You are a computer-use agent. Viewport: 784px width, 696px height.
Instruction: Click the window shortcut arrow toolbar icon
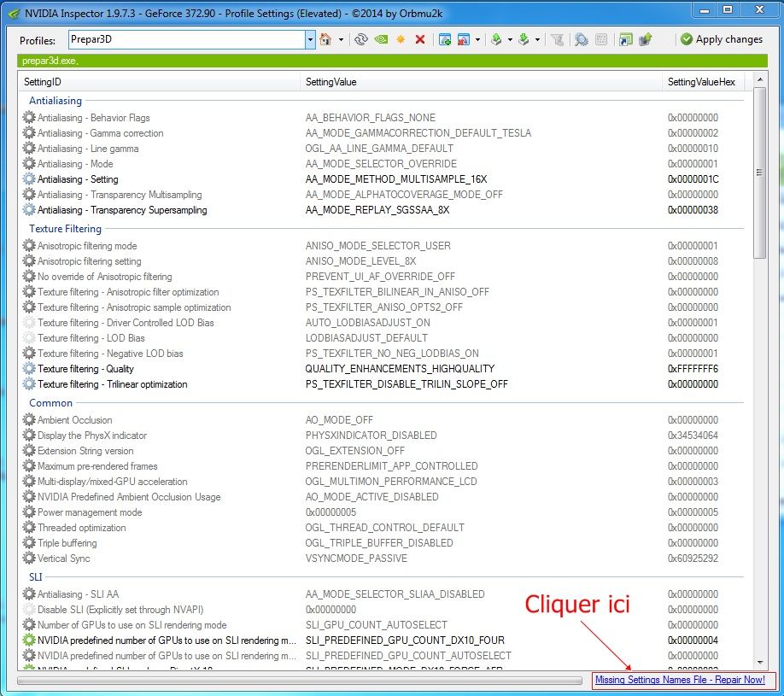625,39
